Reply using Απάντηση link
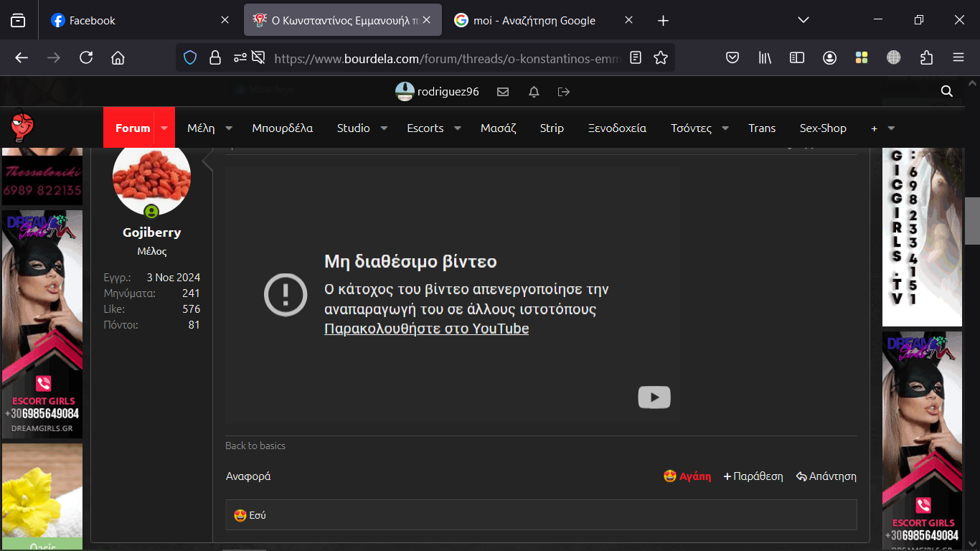Image resolution: width=980 pixels, height=551 pixels. [x=826, y=476]
